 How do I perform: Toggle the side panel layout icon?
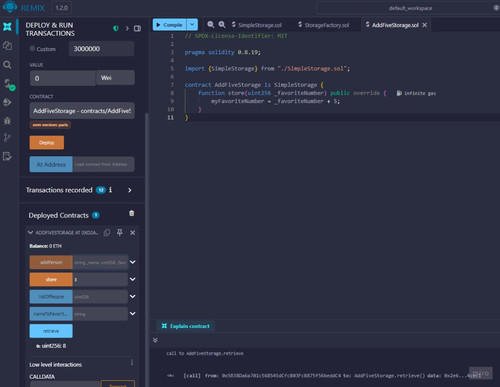coord(137,29)
